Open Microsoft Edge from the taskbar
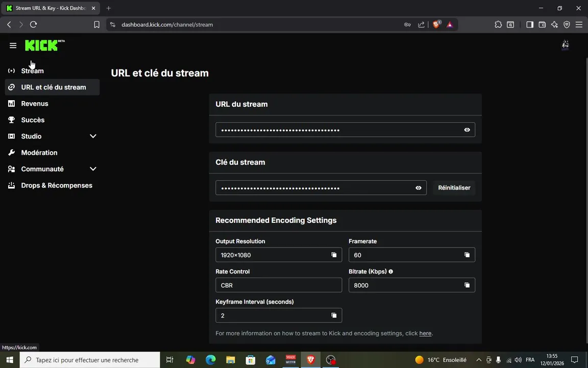This screenshot has width=588, height=368. pyautogui.click(x=211, y=360)
